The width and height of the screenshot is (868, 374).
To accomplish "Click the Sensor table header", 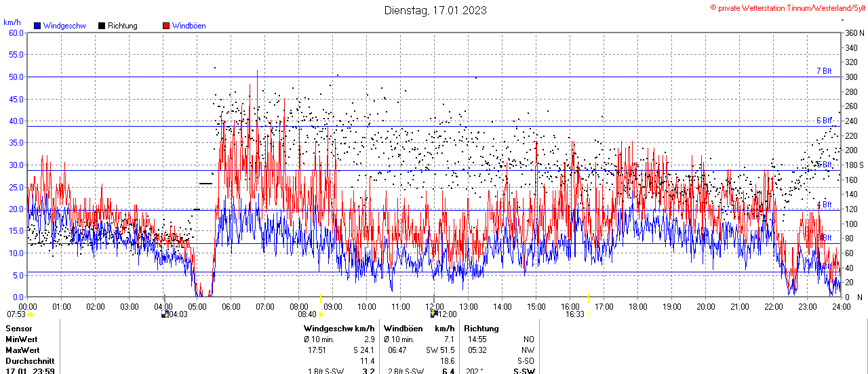I will [x=18, y=329].
